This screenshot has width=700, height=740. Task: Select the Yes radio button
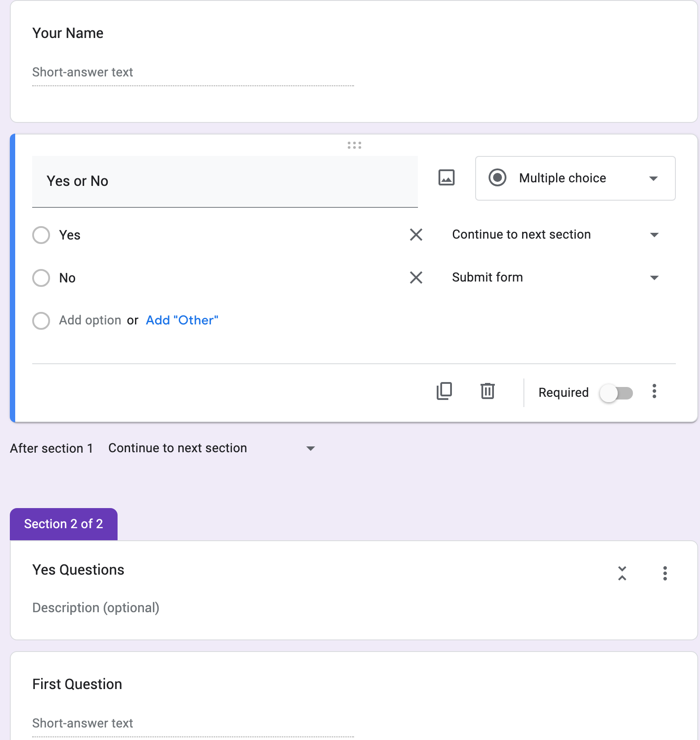(x=41, y=235)
